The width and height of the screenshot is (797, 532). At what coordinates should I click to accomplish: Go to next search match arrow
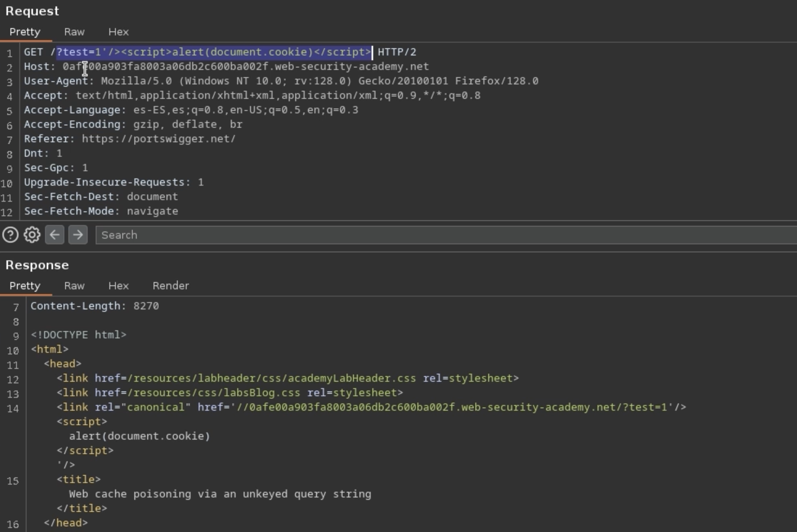click(x=78, y=235)
